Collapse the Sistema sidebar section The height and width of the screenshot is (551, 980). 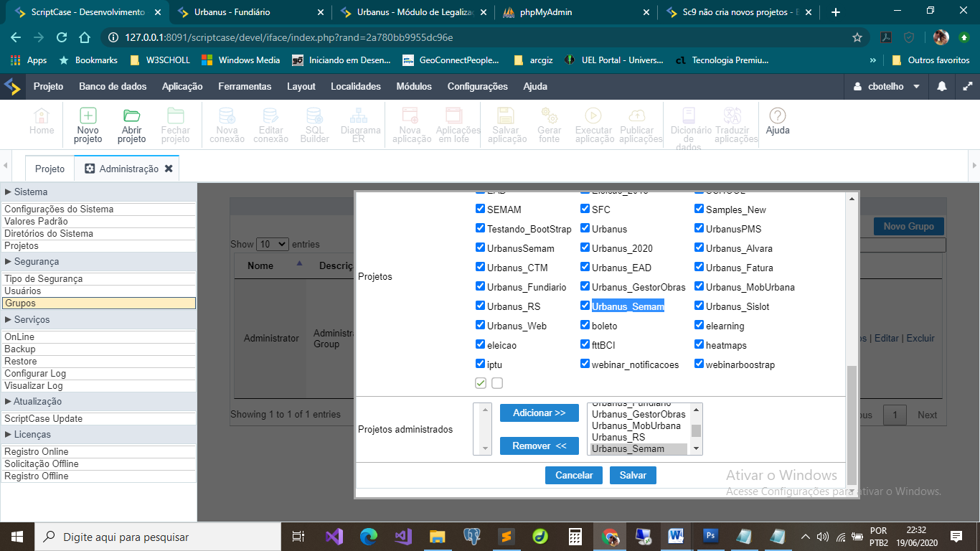click(98, 192)
